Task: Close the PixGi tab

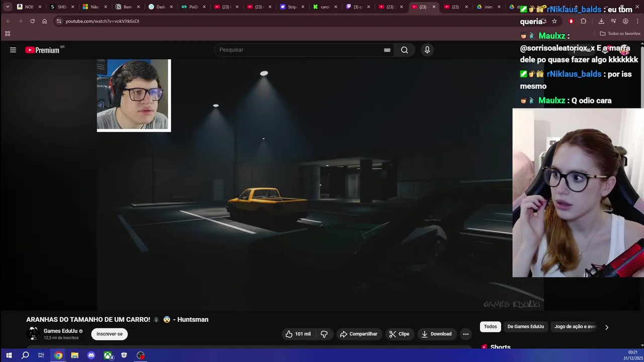Action: point(204,7)
